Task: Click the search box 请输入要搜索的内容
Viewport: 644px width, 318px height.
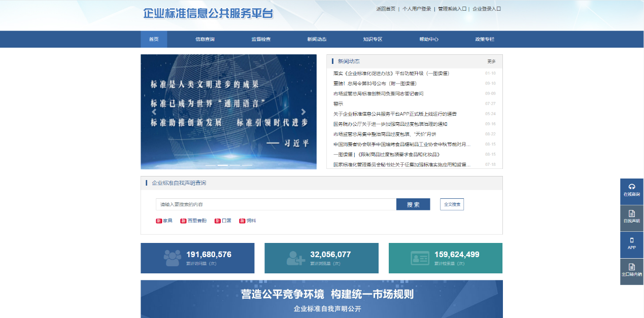Action: click(x=276, y=204)
